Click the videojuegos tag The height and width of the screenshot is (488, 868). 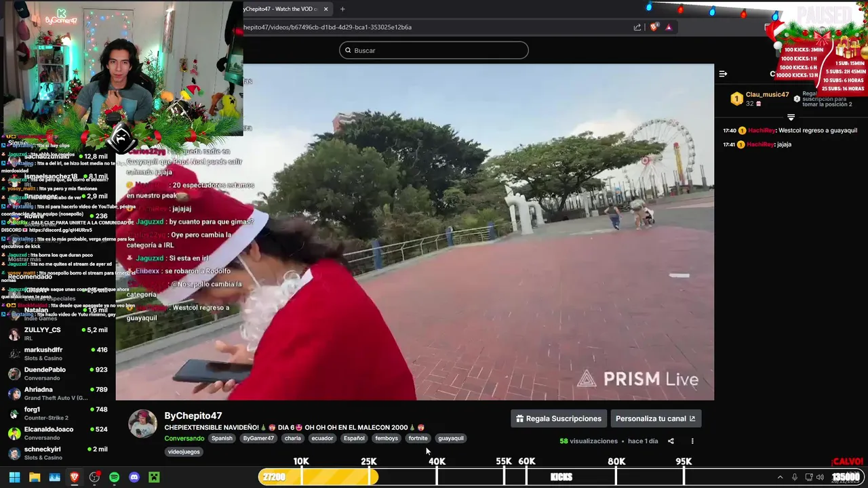184,451
